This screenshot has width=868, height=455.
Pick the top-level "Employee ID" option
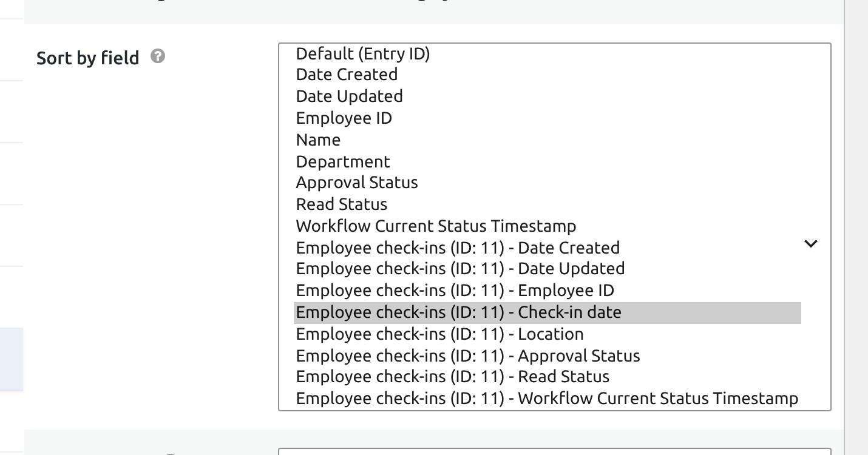click(x=548, y=118)
